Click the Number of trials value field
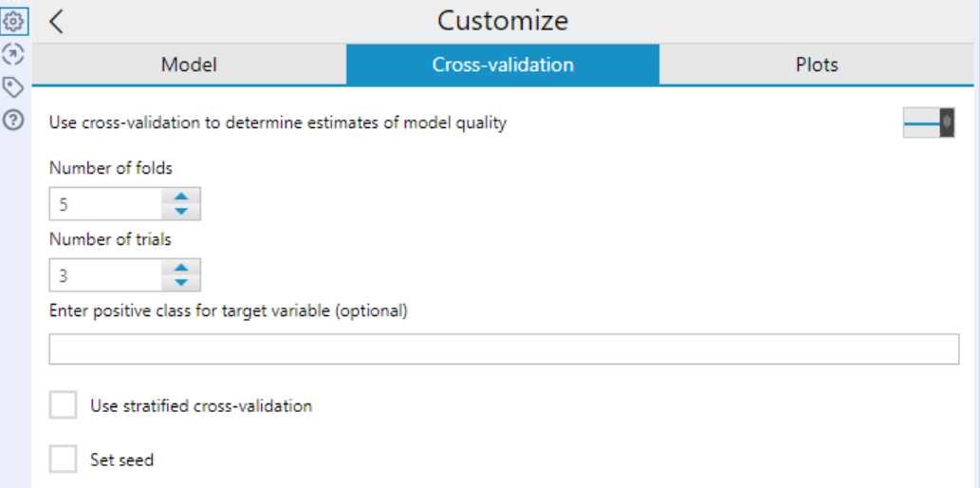 coord(106,275)
